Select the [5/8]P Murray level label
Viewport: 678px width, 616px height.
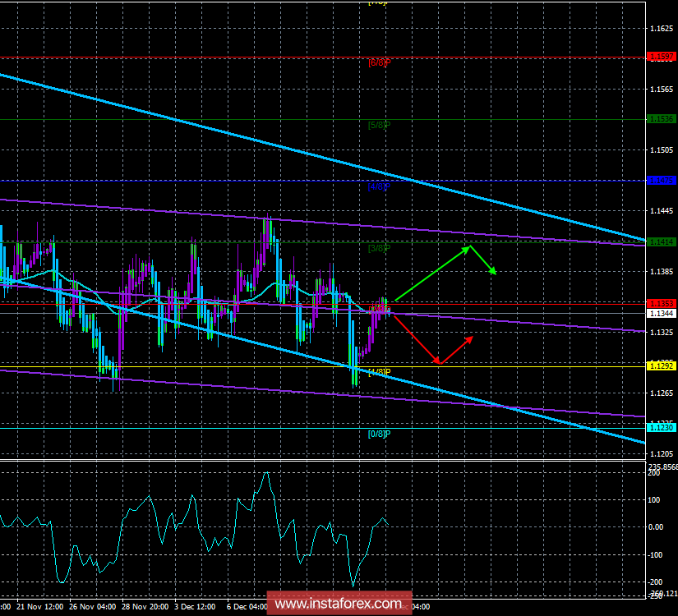(x=379, y=125)
